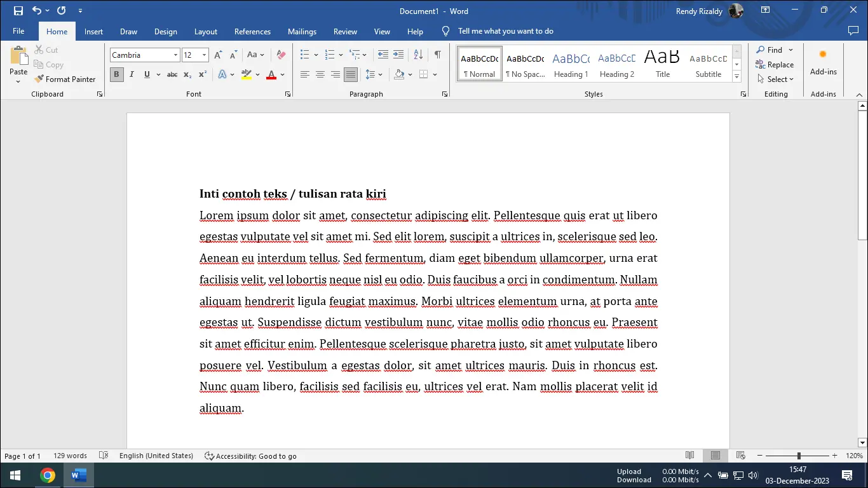868x488 pixels.
Task: Click the Replace command in Editing group
Action: tap(775, 64)
